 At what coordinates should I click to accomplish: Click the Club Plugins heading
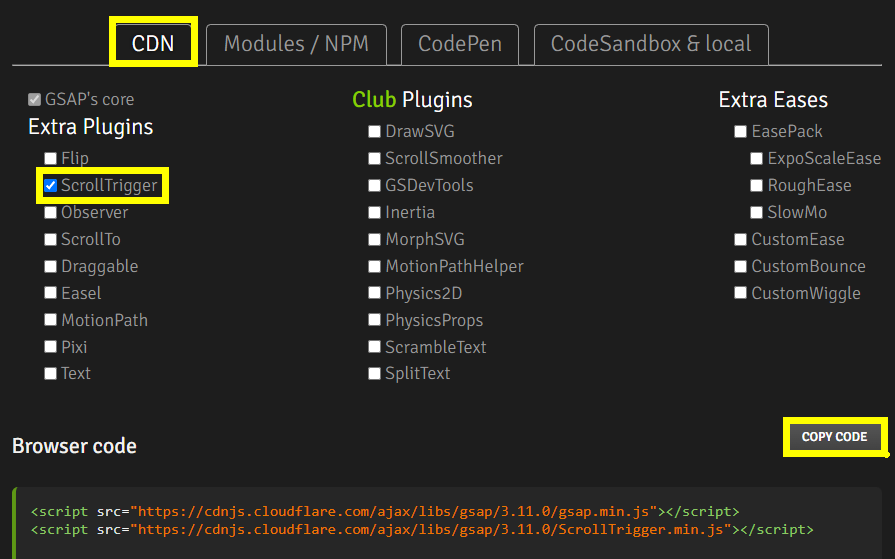(412, 100)
